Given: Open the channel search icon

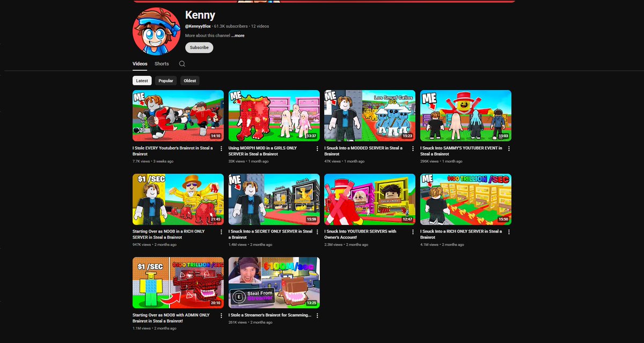Looking at the screenshot, I should tap(182, 63).
